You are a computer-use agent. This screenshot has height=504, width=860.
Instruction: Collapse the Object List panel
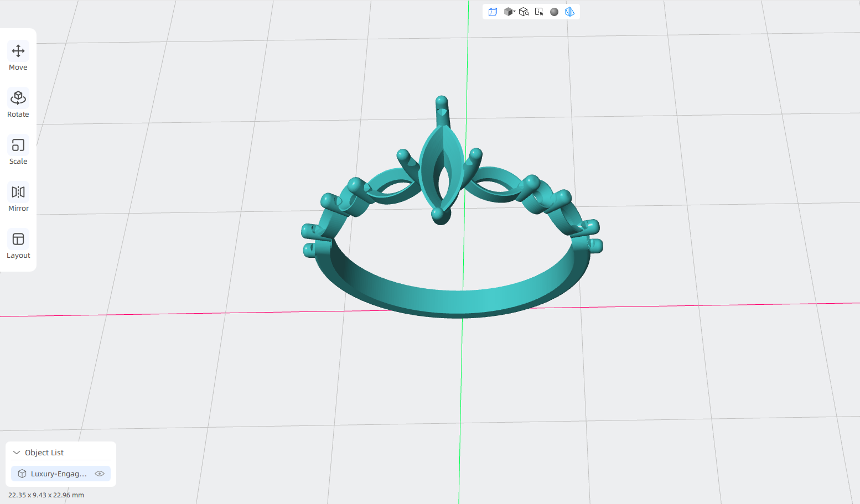coord(17,453)
